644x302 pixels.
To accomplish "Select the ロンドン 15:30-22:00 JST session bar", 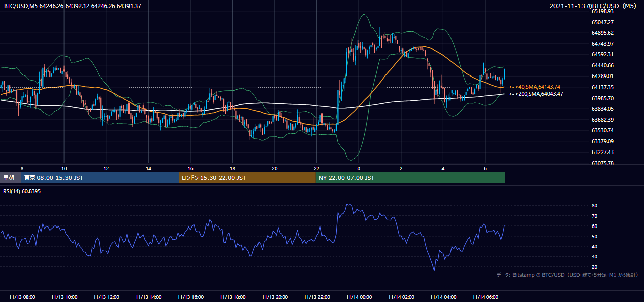I will coord(247,178).
